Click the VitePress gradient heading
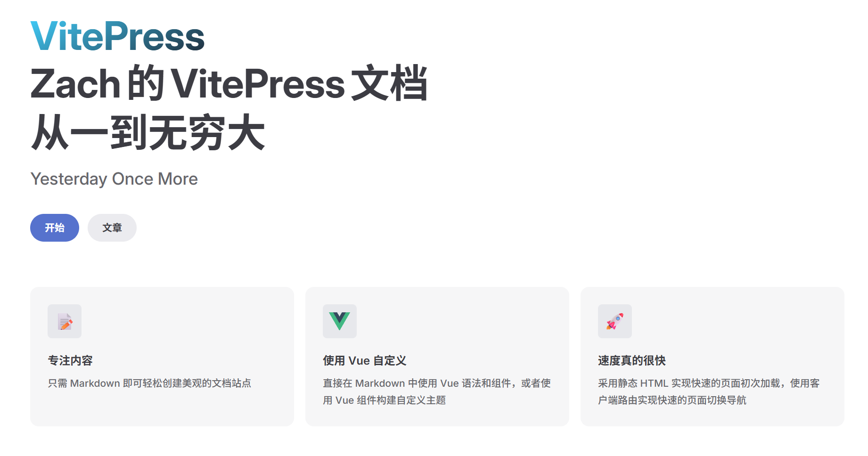868x456 pixels. point(118,36)
